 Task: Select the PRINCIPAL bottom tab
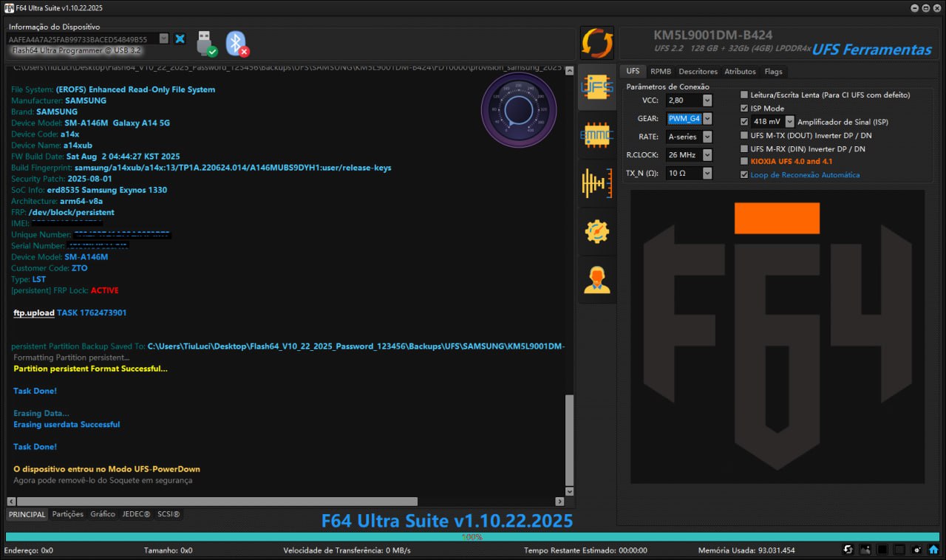(27, 514)
